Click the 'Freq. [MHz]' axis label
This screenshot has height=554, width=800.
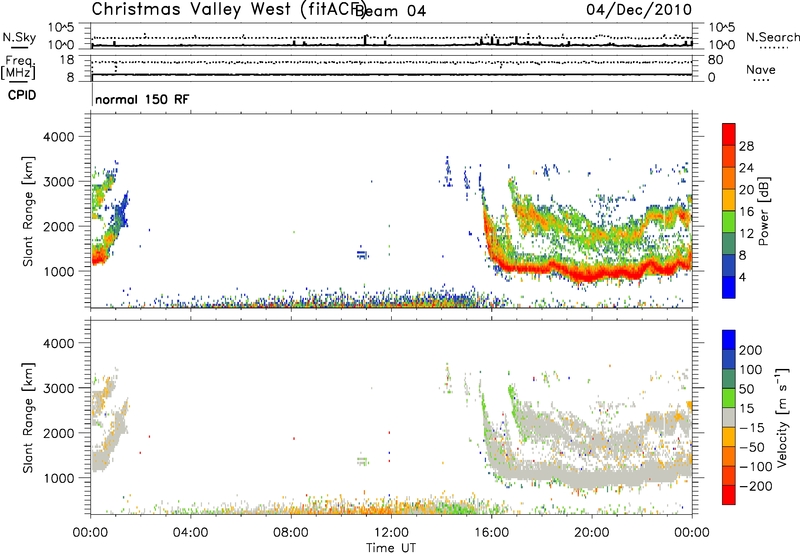point(20,67)
